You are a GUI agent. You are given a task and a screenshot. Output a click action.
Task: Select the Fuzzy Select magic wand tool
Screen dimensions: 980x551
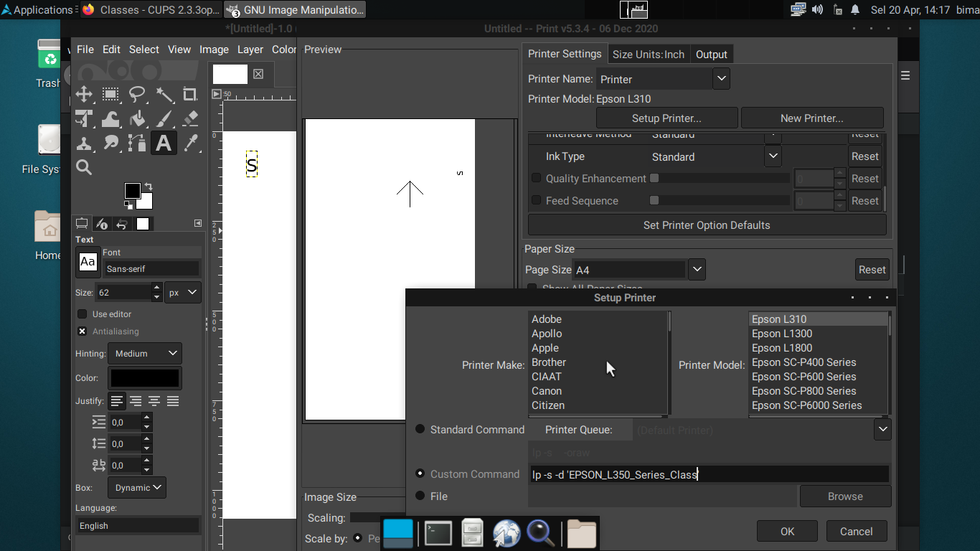pos(164,95)
